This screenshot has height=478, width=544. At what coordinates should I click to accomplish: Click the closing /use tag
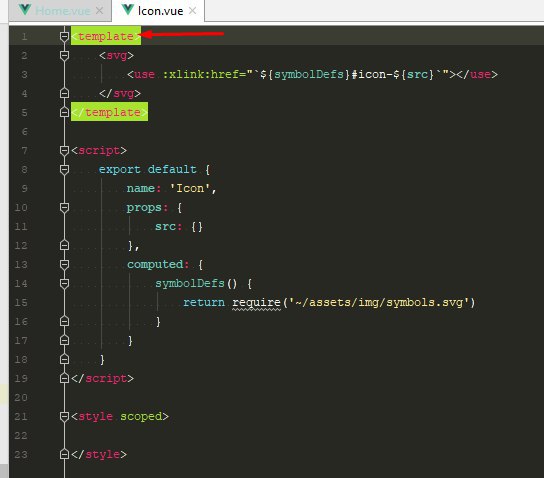477,74
